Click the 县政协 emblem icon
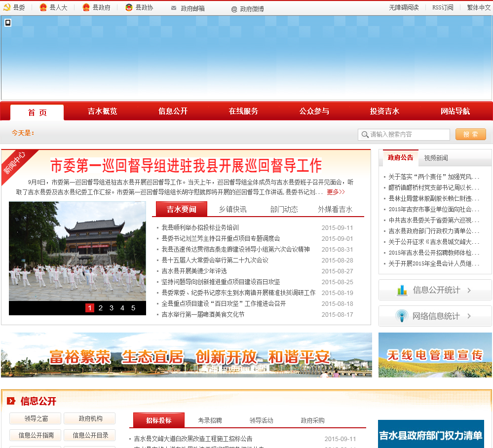The height and width of the screenshot is (448, 493). click(x=129, y=7)
